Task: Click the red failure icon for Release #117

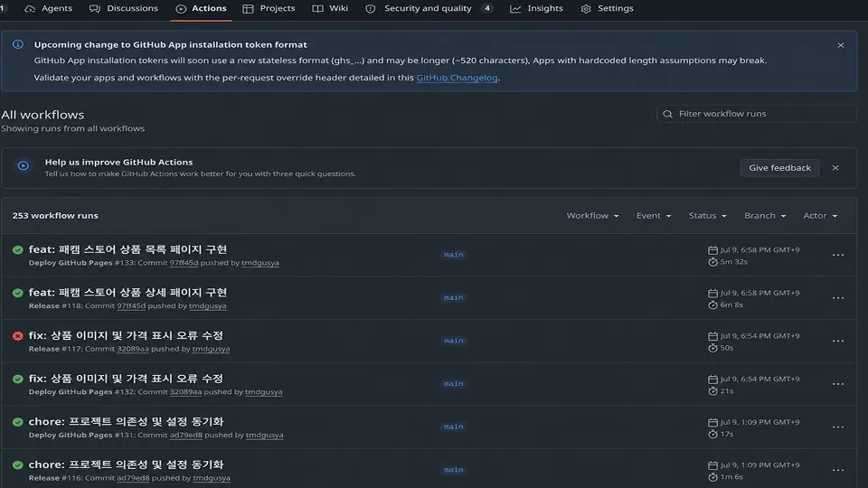Action: pos(18,336)
